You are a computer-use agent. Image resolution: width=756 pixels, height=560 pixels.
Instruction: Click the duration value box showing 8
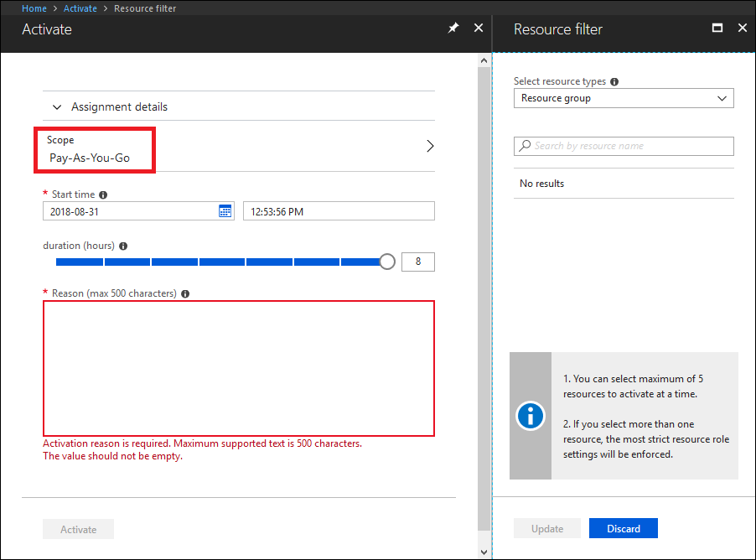tap(418, 262)
